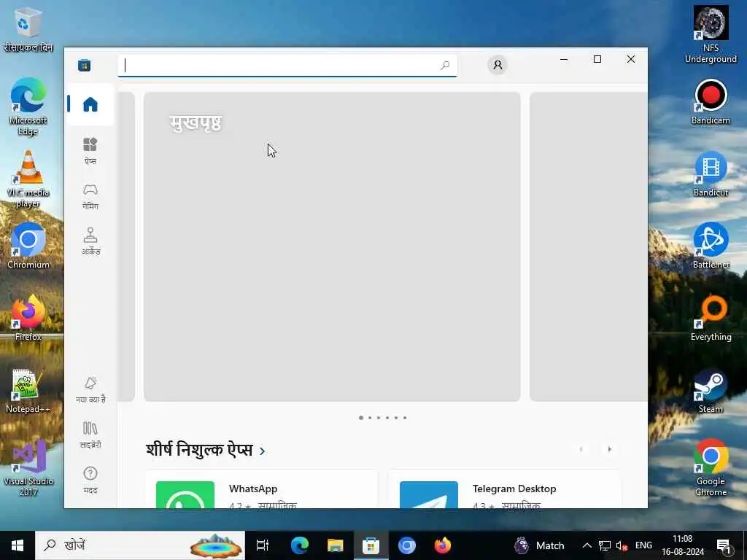
Task: Open Chromium from the taskbar
Action: coord(407,545)
